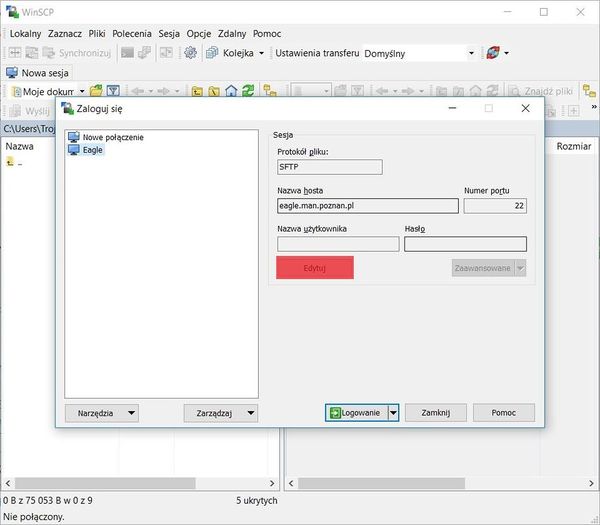Screen dimensions: 600x525
Task: Expand the toolbar overflow chevron at right
Action: (594, 107)
